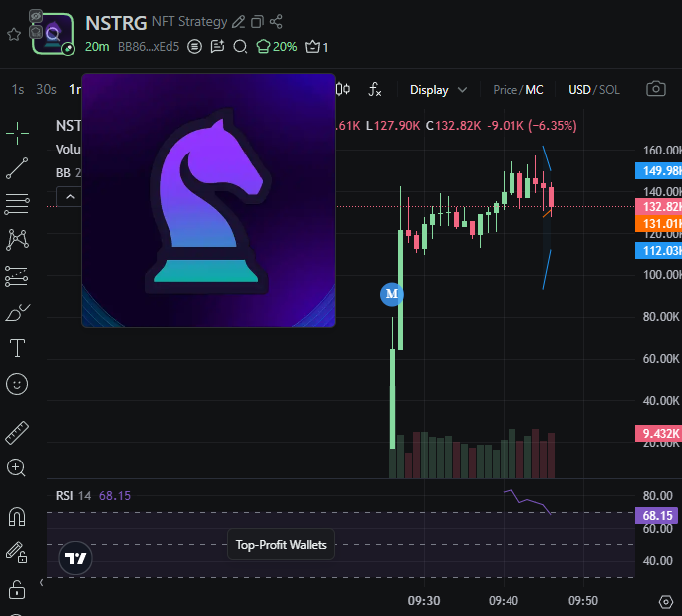Select the trend line drawing tool
Viewport: 682px width, 616px height.
pyautogui.click(x=17, y=168)
